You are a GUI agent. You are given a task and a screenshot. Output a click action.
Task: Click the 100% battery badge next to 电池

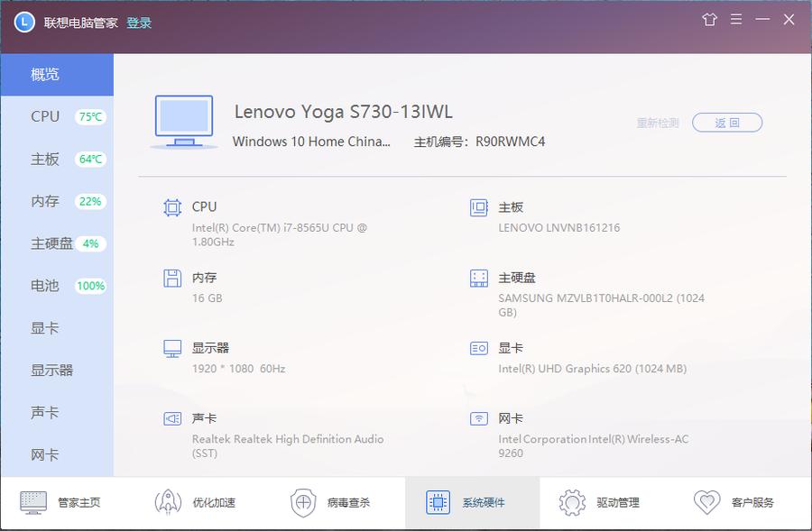point(90,286)
